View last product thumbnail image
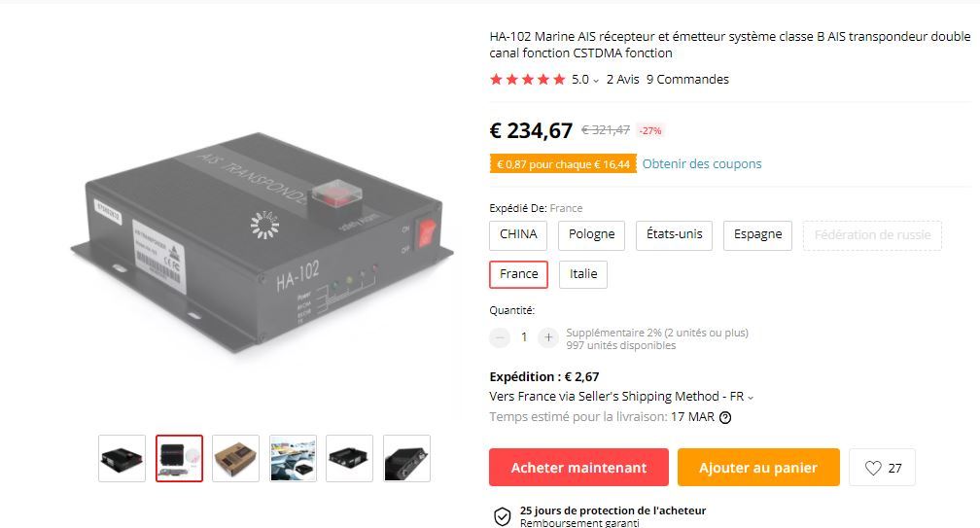Screen dimensions: 980x528 (406, 459)
